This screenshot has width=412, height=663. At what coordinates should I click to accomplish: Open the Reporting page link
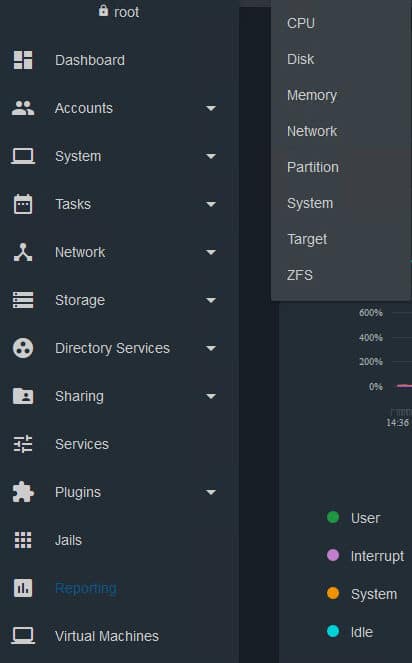click(x=86, y=588)
